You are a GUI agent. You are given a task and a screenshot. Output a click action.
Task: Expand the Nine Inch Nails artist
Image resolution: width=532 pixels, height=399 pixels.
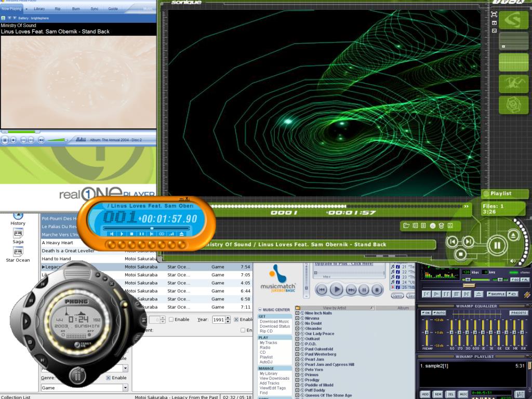point(298,313)
